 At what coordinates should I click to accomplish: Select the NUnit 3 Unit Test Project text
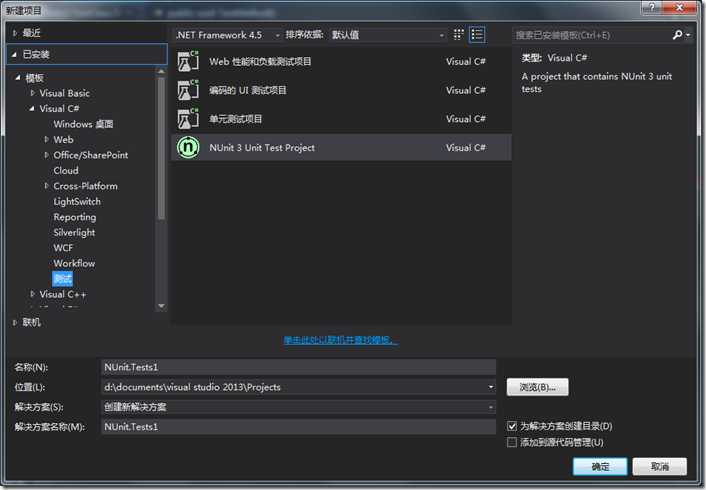[262, 148]
